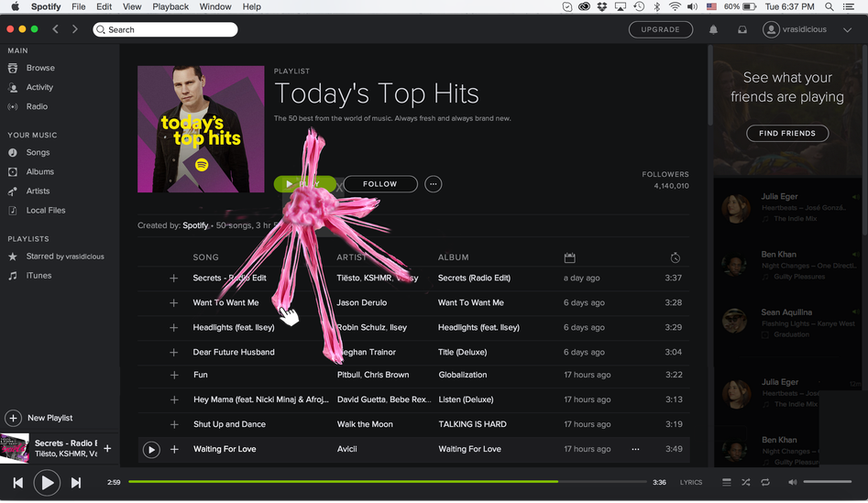Mute with the speaker icon in player bar
Image resolution: width=868 pixels, height=503 pixels.
793,483
